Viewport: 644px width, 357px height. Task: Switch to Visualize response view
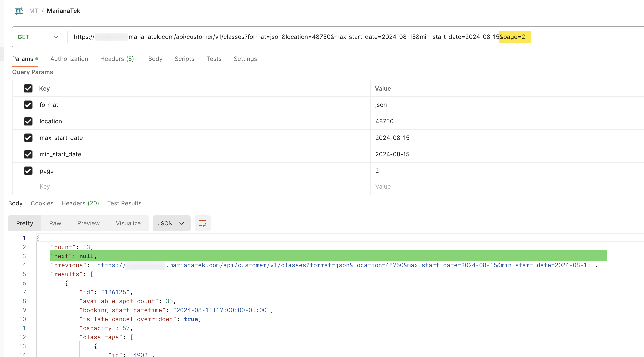click(128, 223)
